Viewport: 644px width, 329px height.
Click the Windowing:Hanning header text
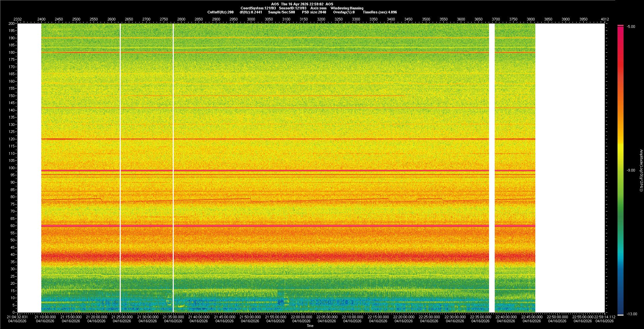(347, 8)
